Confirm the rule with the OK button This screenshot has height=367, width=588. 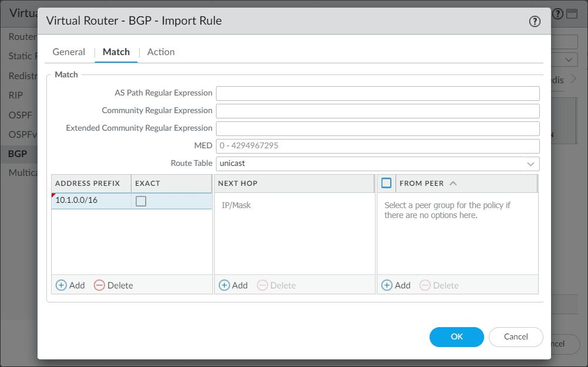457,337
